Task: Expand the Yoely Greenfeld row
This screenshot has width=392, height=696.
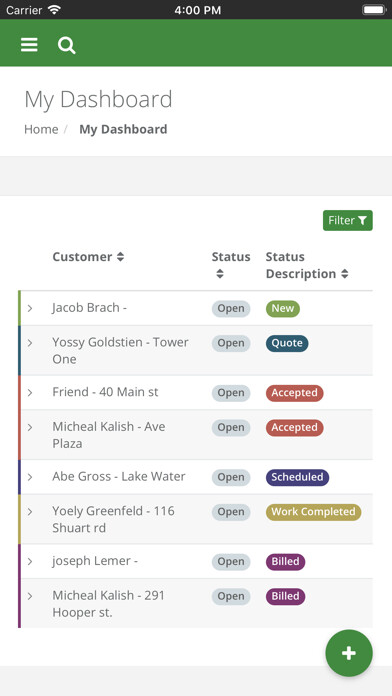Action: 30,511
